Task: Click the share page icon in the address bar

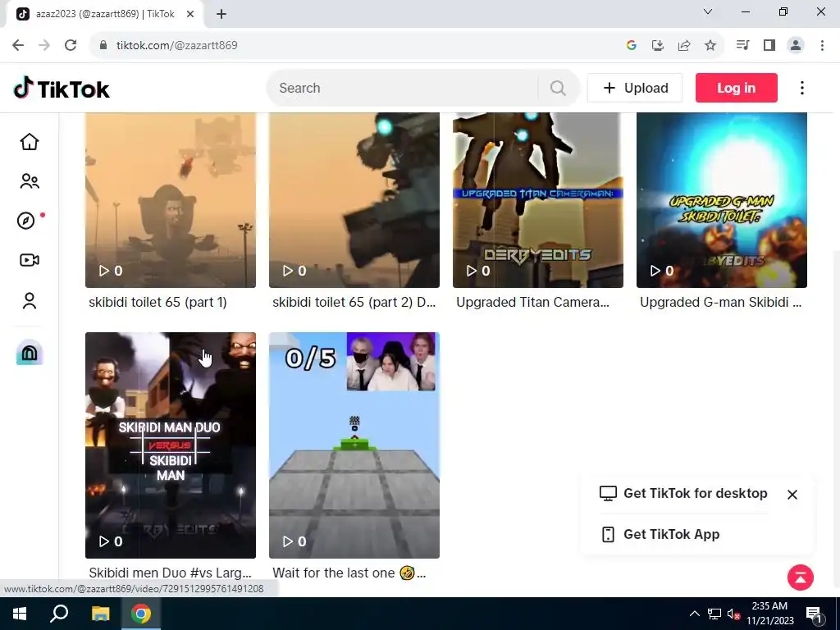Action: click(684, 46)
